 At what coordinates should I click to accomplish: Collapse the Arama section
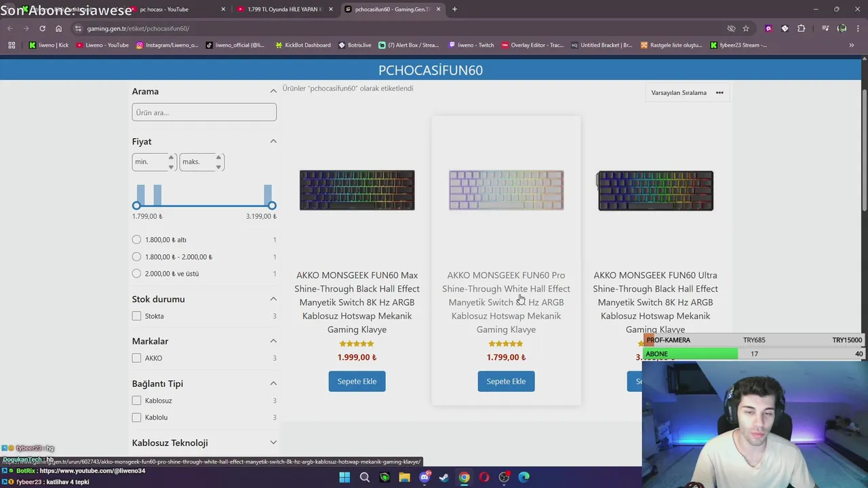(x=273, y=91)
